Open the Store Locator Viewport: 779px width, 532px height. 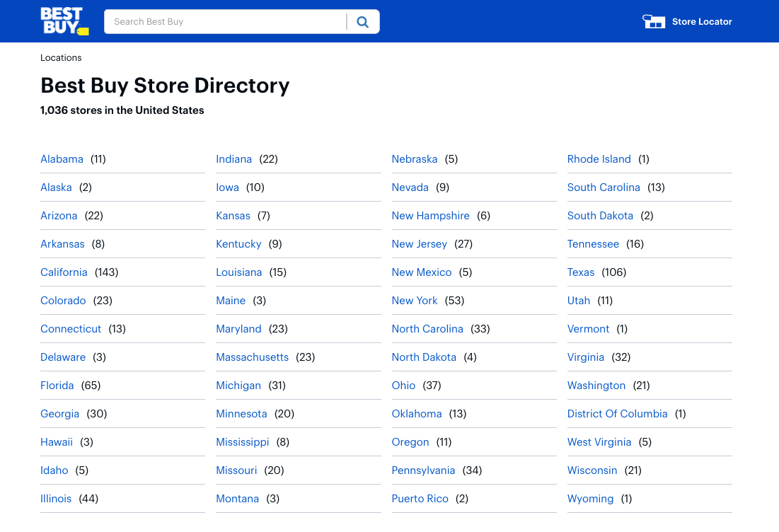(702, 22)
